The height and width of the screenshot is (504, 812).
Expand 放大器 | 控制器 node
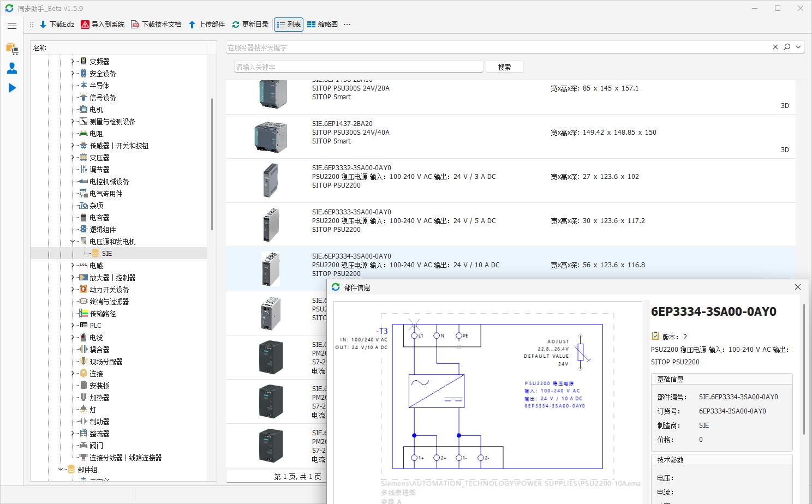coord(73,278)
